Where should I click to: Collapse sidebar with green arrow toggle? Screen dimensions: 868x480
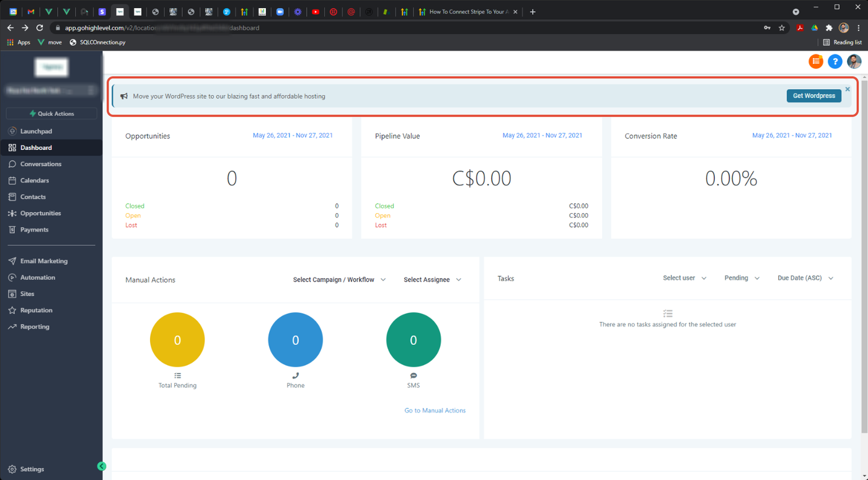pyautogui.click(x=102, y=466)
